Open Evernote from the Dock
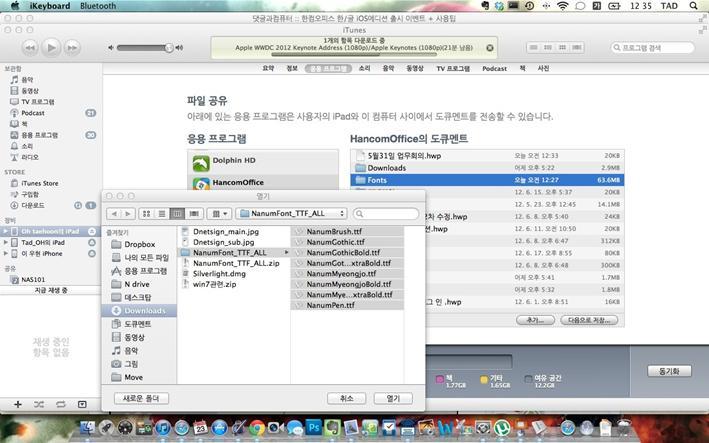Viewport: 709px width, 443px height. click(332, 427)
